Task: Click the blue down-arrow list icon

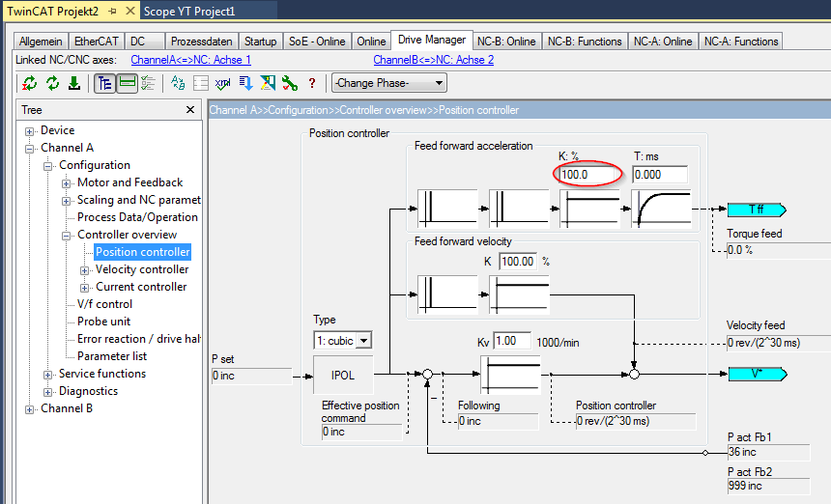Action: point(245,83)
